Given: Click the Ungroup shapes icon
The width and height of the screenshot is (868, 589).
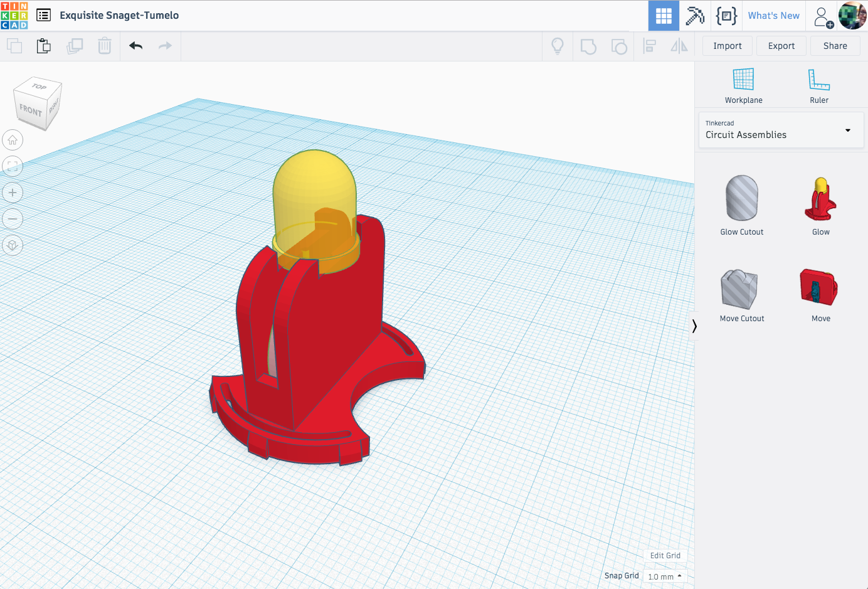Looking at the screenshot, I should tap(619, 46).
